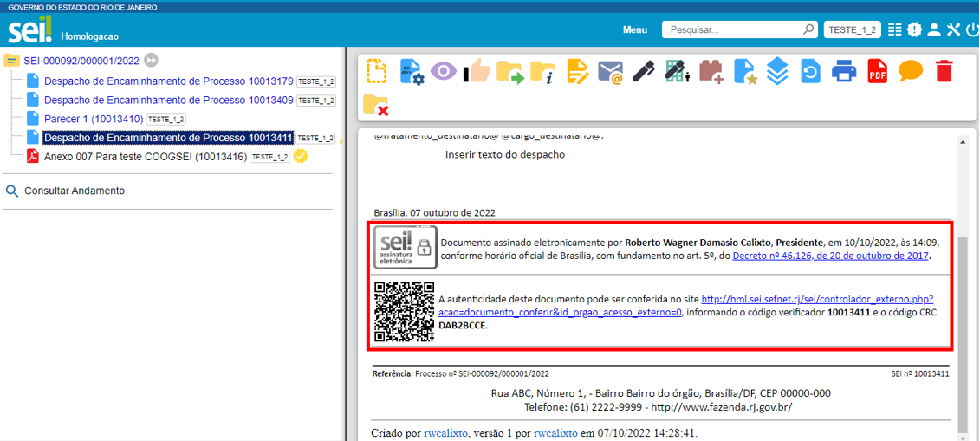The height and width of the screenshot is (441, 980).
Task: Expand process tree using arrow beside SEI-000092/000001/2022
Action: click(x=152, y=61)
